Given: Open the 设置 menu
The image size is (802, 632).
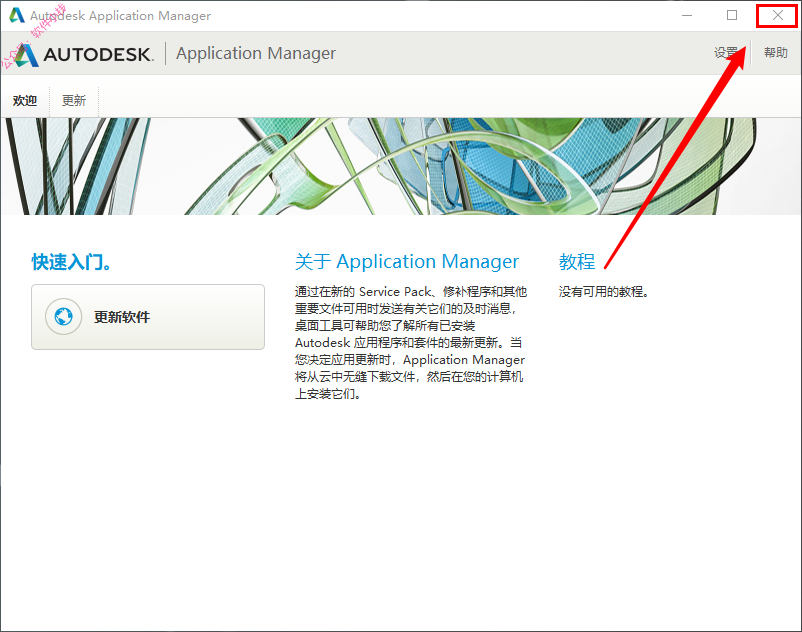Looking at the screenshot, I should 726,53.
